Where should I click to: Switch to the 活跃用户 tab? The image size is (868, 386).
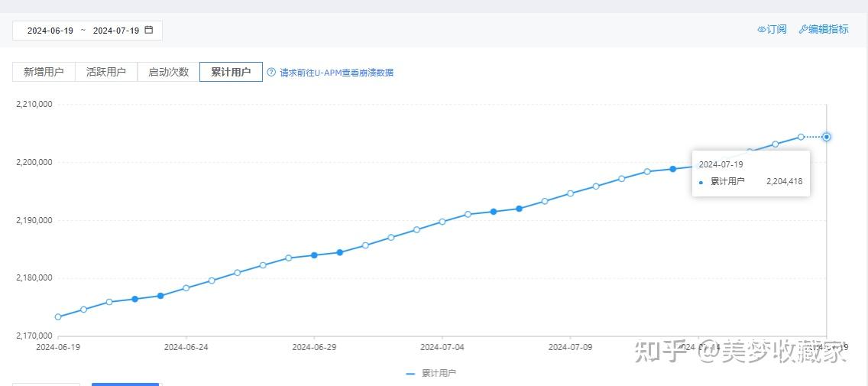(x=106, y=72)
